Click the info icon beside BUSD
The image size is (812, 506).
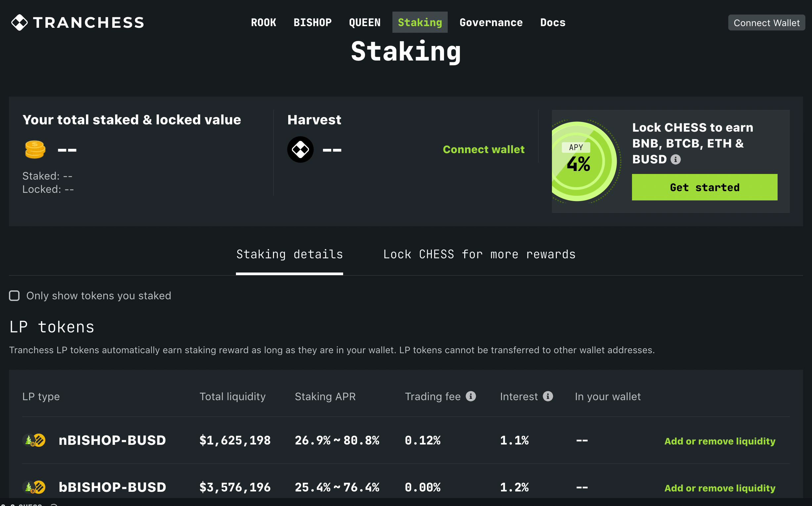pyautogui.click(x=676, y=159)
